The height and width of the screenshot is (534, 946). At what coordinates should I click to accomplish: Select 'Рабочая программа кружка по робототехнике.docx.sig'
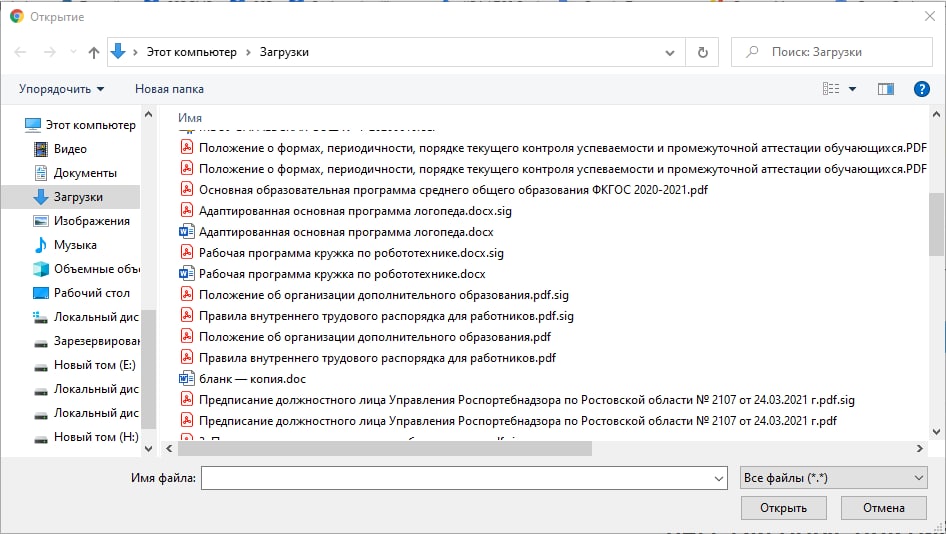pos(342,253)
